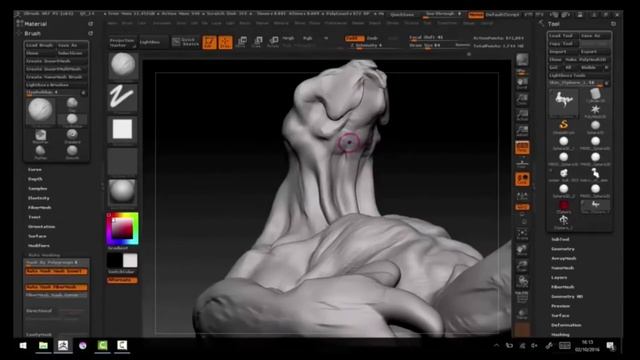Open the Zplugin menu

pos(469,23)
